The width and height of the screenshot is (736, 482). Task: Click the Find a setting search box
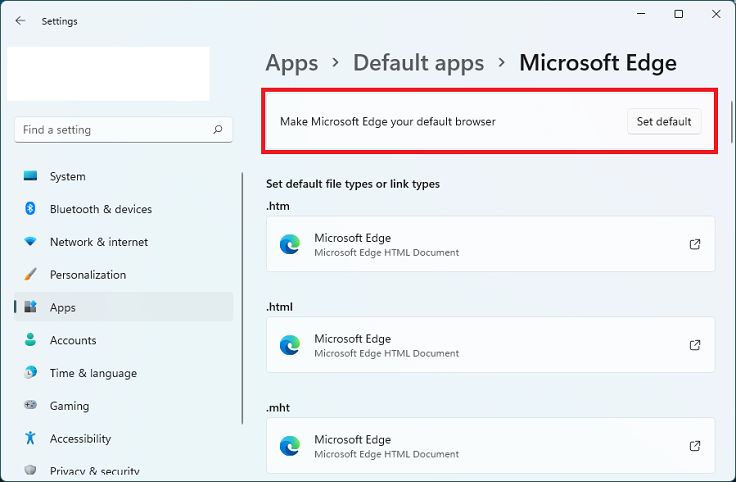tap(123, 130)
